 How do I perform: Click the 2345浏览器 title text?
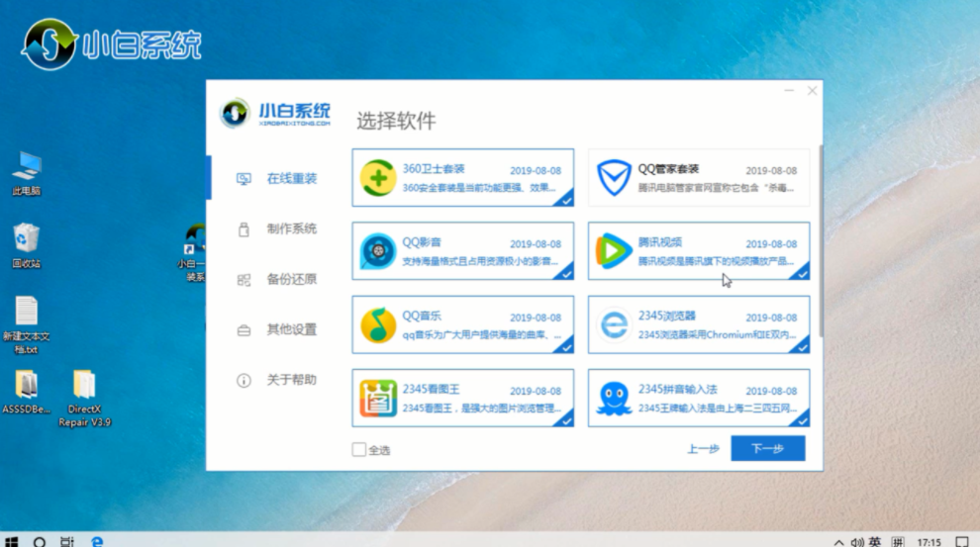pos(667,316)
